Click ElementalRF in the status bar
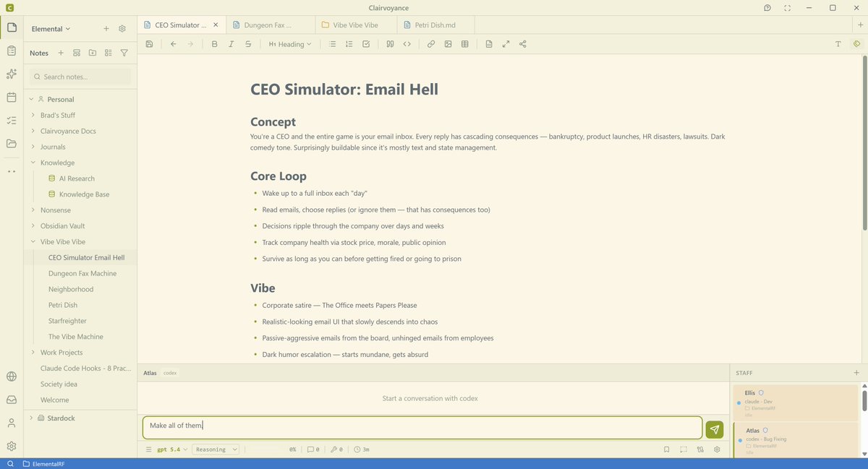Viewport: 868px width, 469px height. tap(43, 464)
